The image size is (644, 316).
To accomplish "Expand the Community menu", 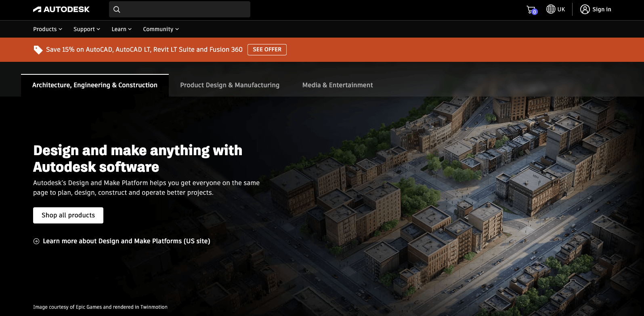I will point(161,29).
